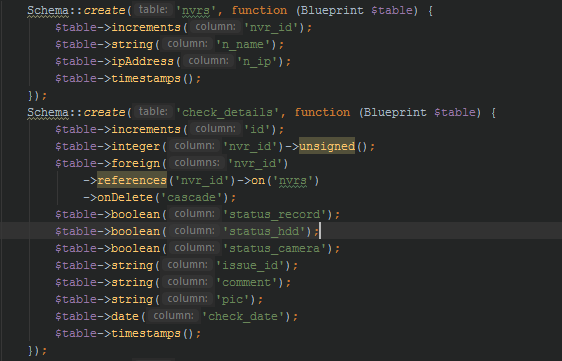Click the 'comment' column string
The image size is (562, 361).
click(246, 282)
